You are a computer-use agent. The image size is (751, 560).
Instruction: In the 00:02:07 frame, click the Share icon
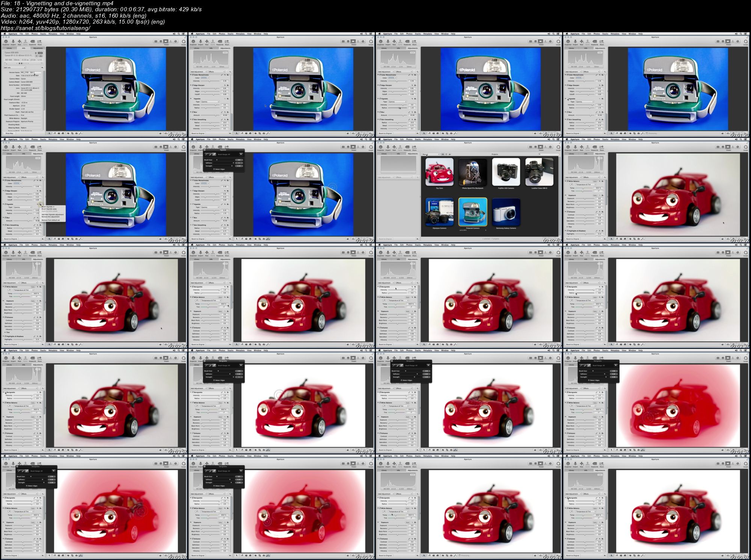pyautogui.click(x=414, y=147)
